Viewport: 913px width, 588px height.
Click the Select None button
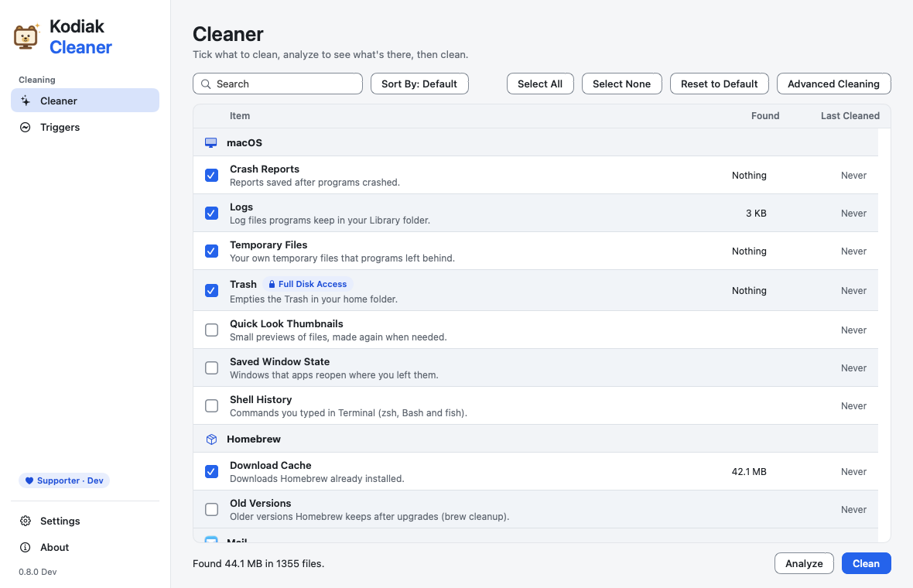point(621,84)
